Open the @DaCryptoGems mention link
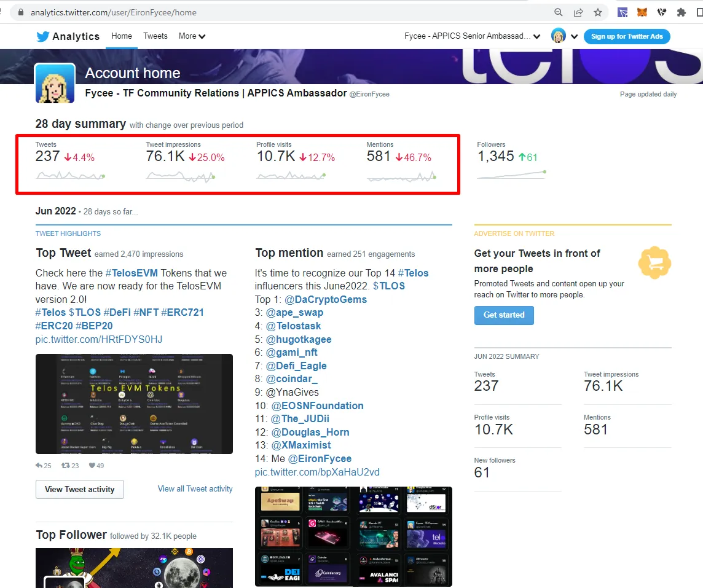Screen dimensions: 703x588 tap(326, 299)
